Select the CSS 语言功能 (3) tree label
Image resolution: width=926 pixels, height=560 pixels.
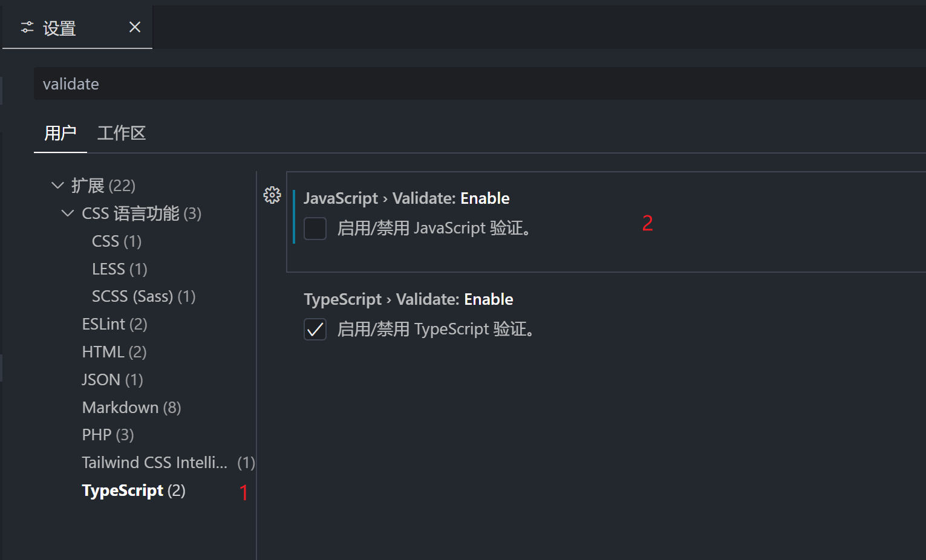[142, 213]
